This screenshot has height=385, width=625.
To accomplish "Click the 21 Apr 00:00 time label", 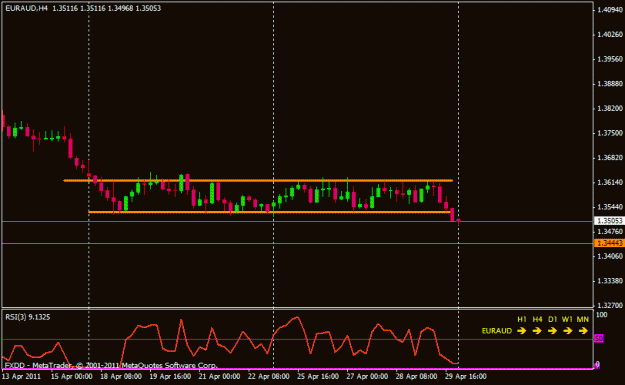I will click(x=220, y=376).
